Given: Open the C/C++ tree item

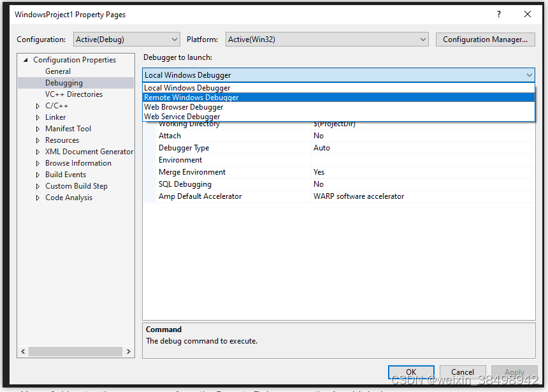Looking at the screenshot, I should tap(57, 106).
